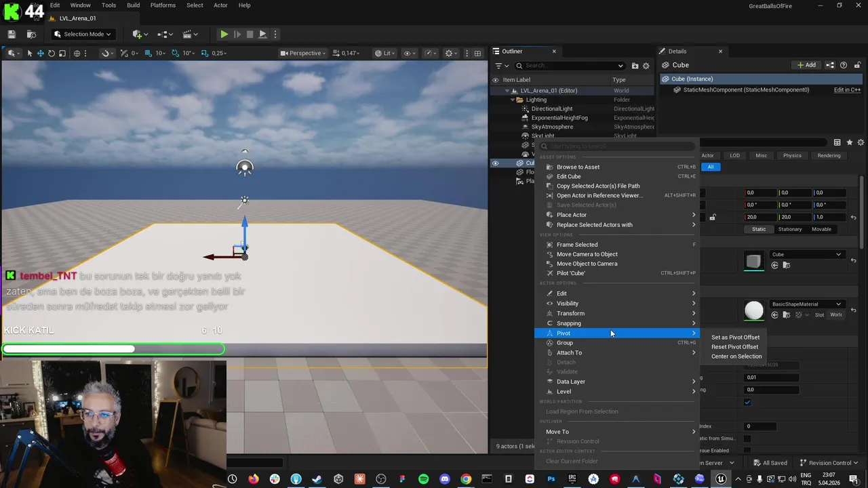Open the Transform submenu entry

coord(616,313)
